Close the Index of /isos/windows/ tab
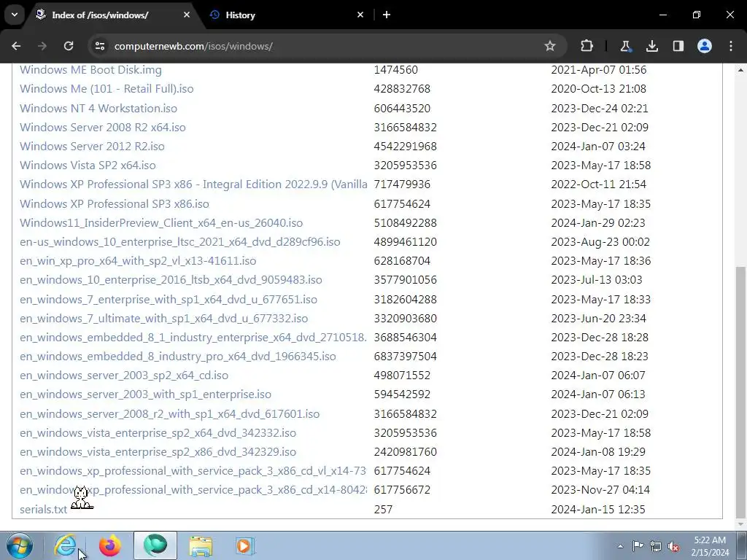747x560 pixels. click(x=187, y=15)
